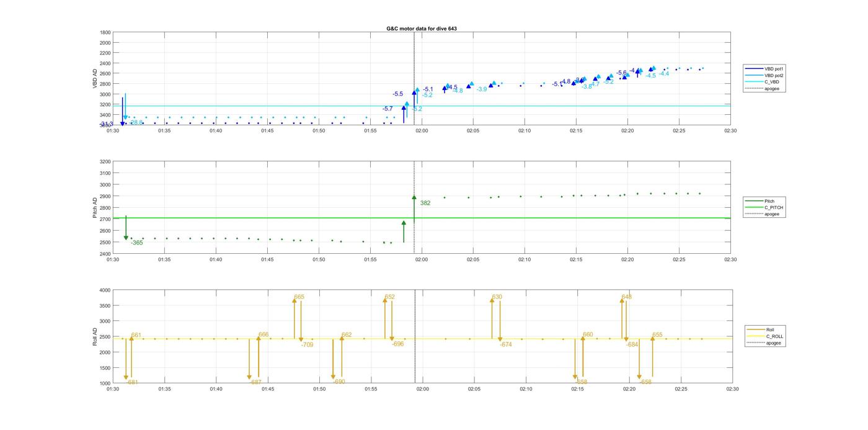This screenshot has height=430, width=868.
Task: Click the roll move label '666'
Action: point(263,334)
